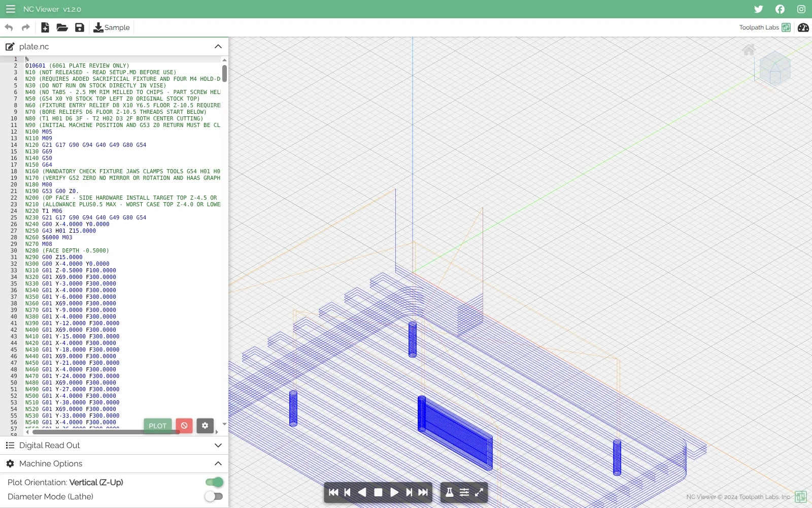Click code line N280 (FACE DEPTH -0.5000)
812x508 pixels.
67,250
